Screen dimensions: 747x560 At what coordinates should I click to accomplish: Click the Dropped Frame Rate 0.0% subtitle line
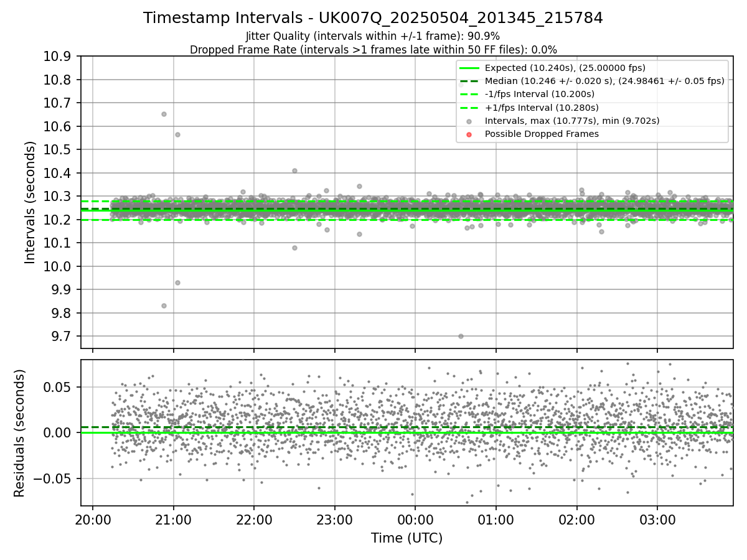pos(373,50)
